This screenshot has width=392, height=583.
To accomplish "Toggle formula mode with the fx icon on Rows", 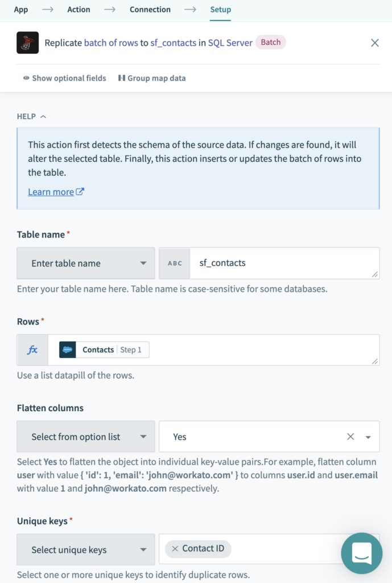I will pos(32,350).
